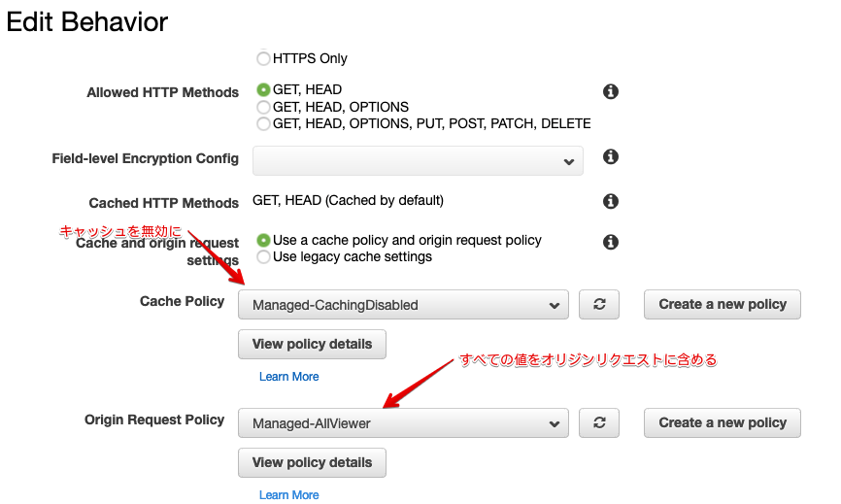The height and width of the screenshot is (504, 841).
Task: Click the Allowed HTTP Methods label
Action: [x=162, y=92]
